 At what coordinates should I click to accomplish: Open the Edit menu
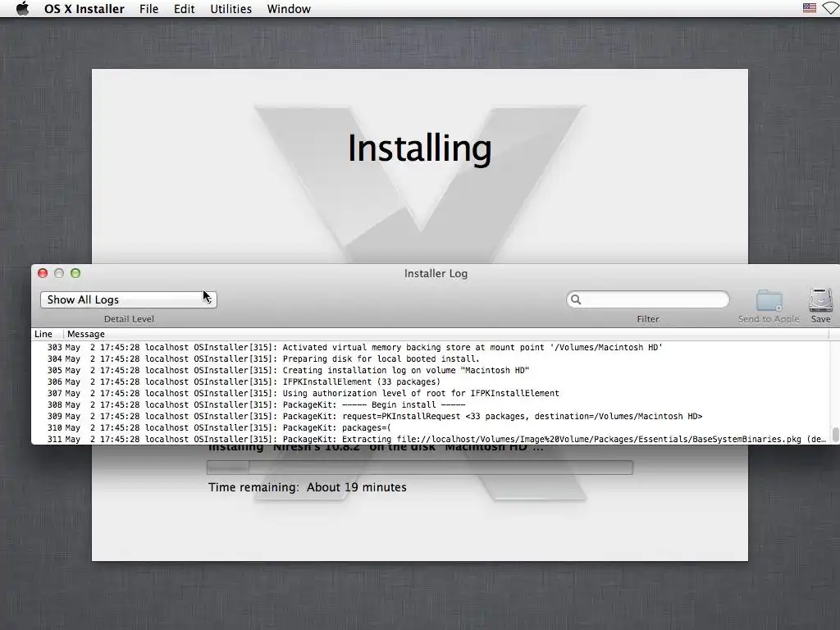pyautogui.click(x=184, y=8)
